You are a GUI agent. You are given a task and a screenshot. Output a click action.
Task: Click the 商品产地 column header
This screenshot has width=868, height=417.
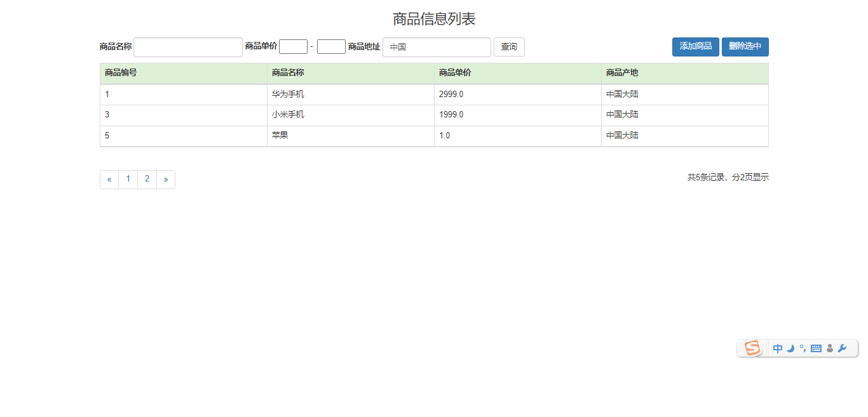685,73
